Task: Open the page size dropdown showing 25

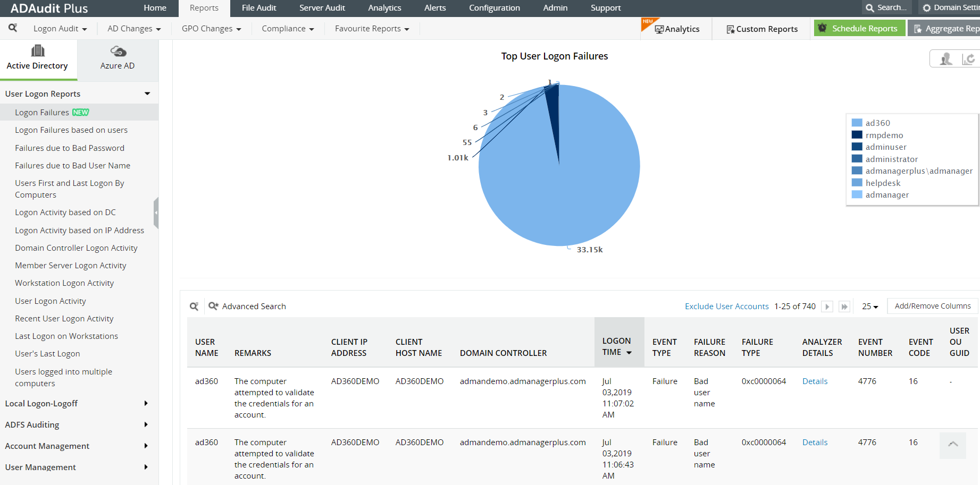Action: coord(869,307)
